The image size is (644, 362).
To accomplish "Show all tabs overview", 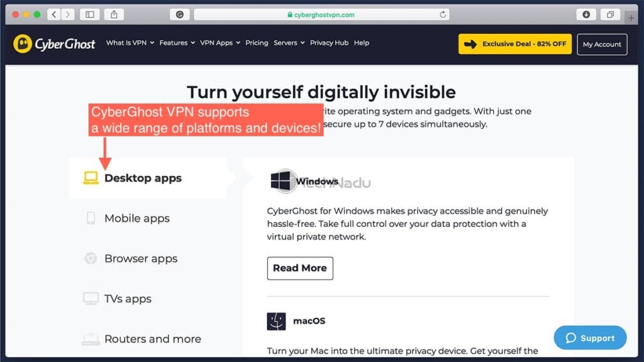I will (x=610, y=15).
